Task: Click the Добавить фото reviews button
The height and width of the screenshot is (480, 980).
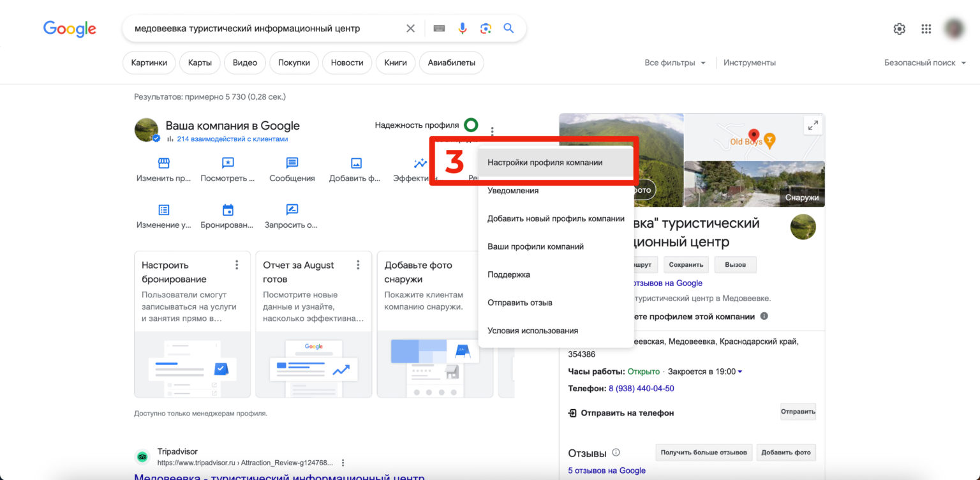Action: coord(786,453)
